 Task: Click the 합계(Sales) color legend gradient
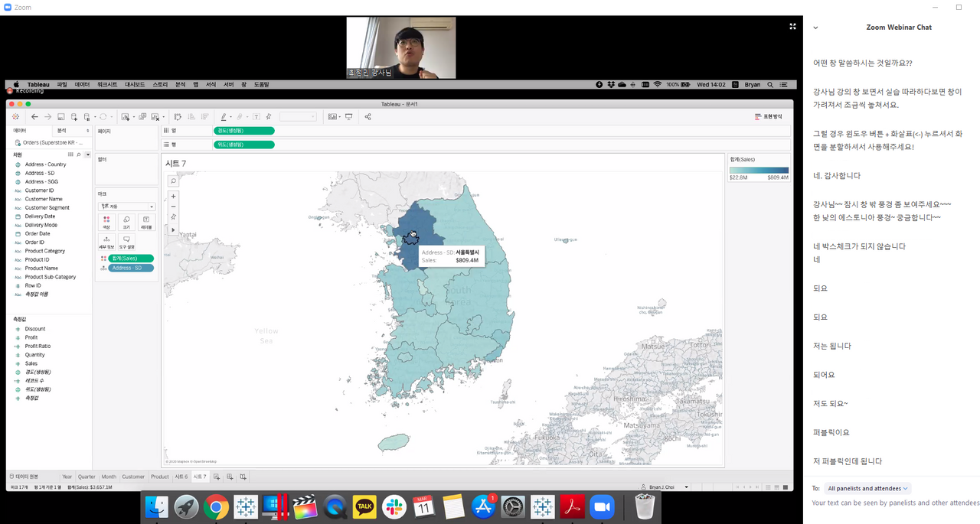pos(759,171)
